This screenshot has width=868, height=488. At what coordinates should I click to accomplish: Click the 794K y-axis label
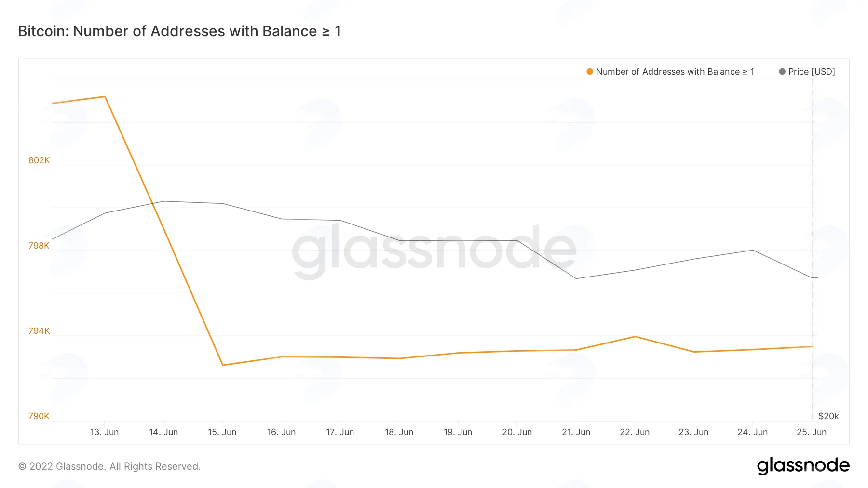click(39, 331)
